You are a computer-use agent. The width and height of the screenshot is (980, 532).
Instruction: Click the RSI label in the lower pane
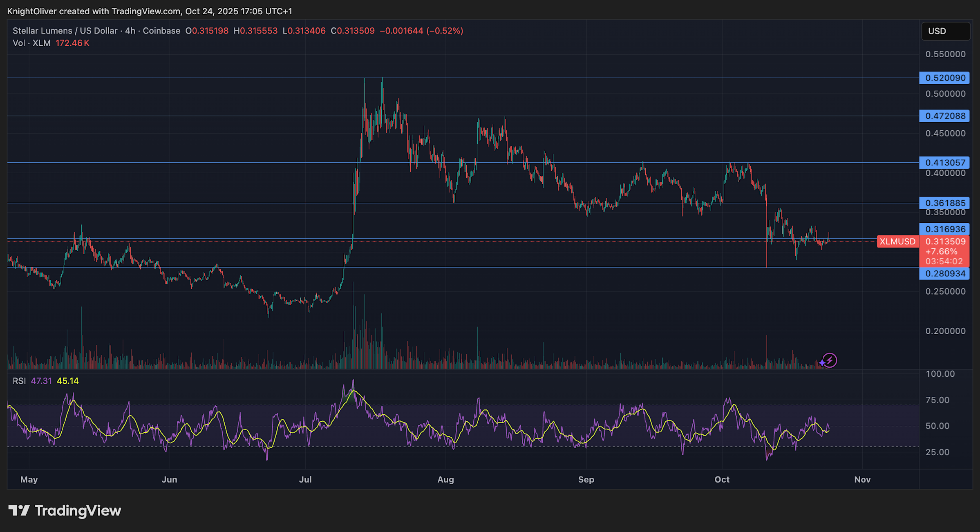(19, 380)
